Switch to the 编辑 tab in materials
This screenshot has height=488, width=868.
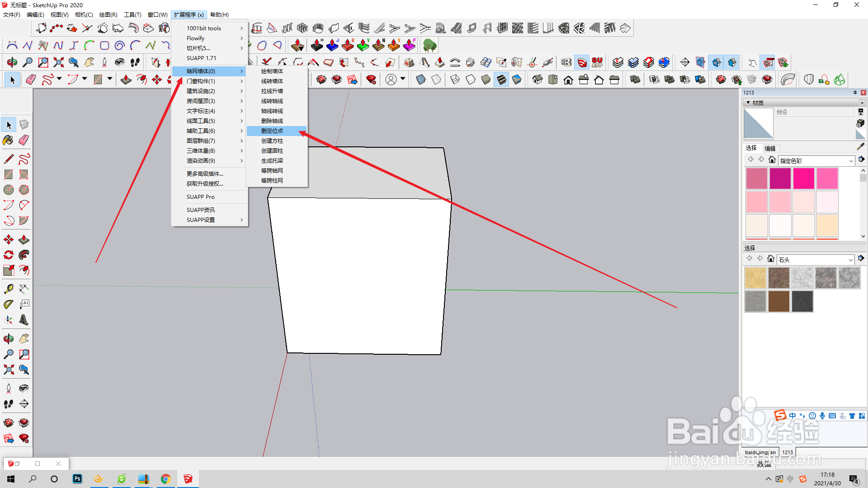pos(770,148)
